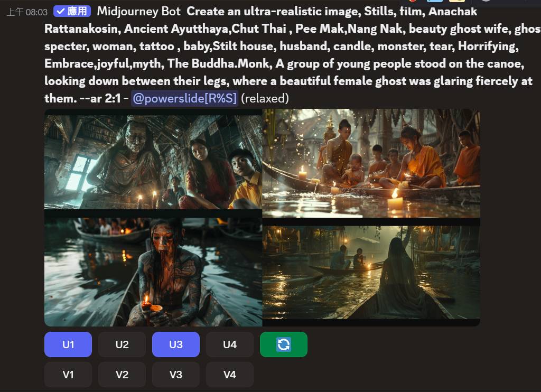Generate variations with the V3 button

175,375
